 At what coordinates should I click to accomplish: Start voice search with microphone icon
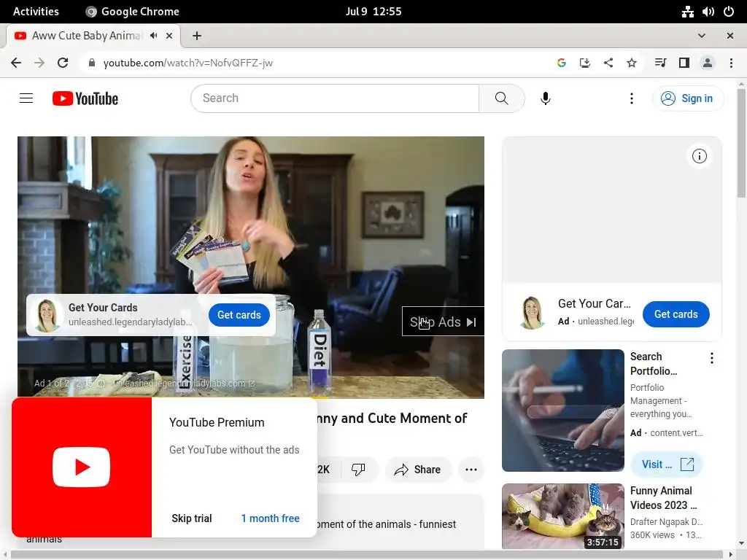pos(546,98)
